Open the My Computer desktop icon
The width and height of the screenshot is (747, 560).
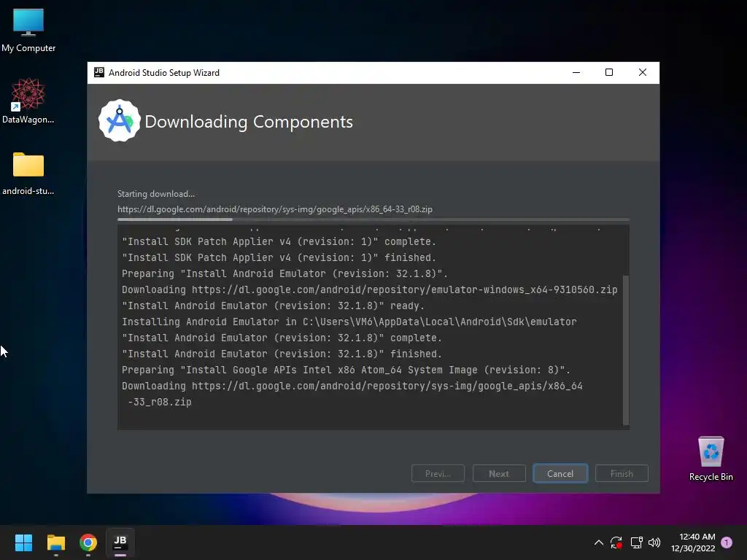click(x=28, y=31)
